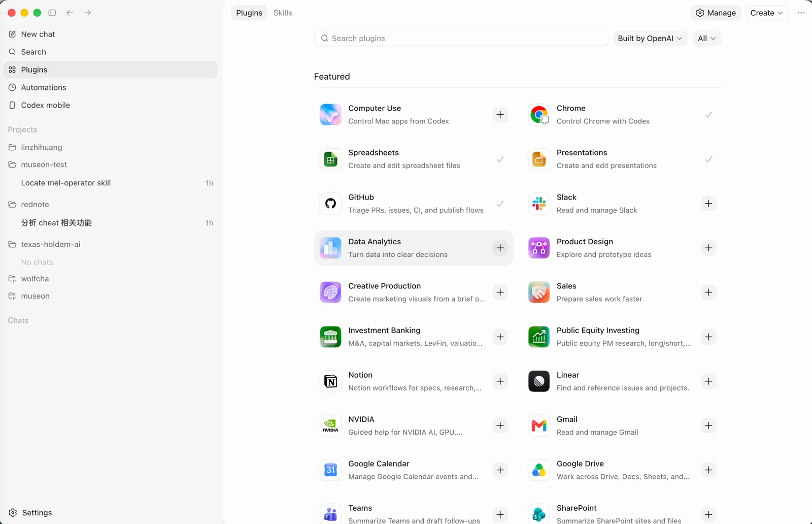The width and height of the screenshot is (812, 524).
Task: Add the Gmail plugin
Action: [x=708, y=425]
